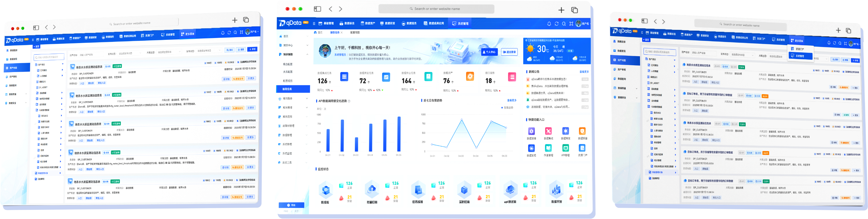This screenshot has height=219, width=868.
Task: Click user avatar in center window header
Action: click(x=578, y=23)
